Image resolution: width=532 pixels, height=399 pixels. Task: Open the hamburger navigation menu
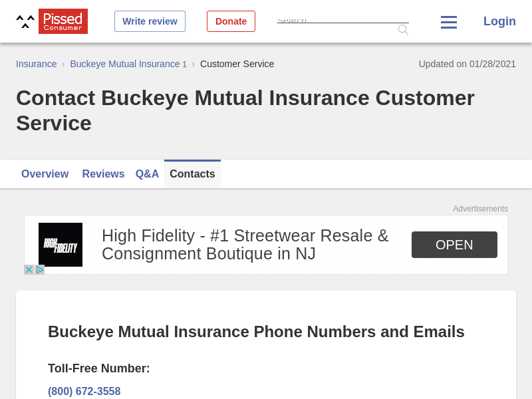[x=448, y=21]
